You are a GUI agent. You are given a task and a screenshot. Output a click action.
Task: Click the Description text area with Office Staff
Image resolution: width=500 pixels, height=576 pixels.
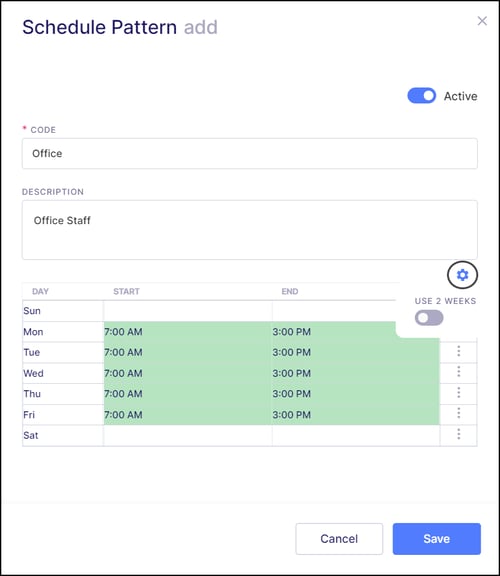tap(250, 230)
